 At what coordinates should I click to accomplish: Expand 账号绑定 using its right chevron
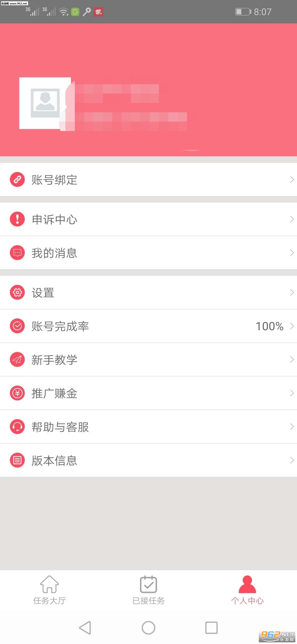point(291,179)
